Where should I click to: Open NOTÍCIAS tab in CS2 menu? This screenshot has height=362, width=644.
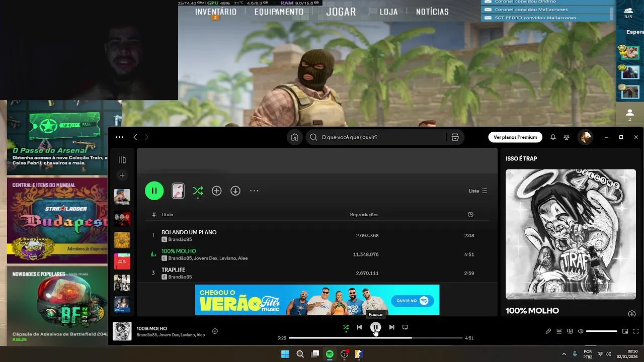pos(432,12)
